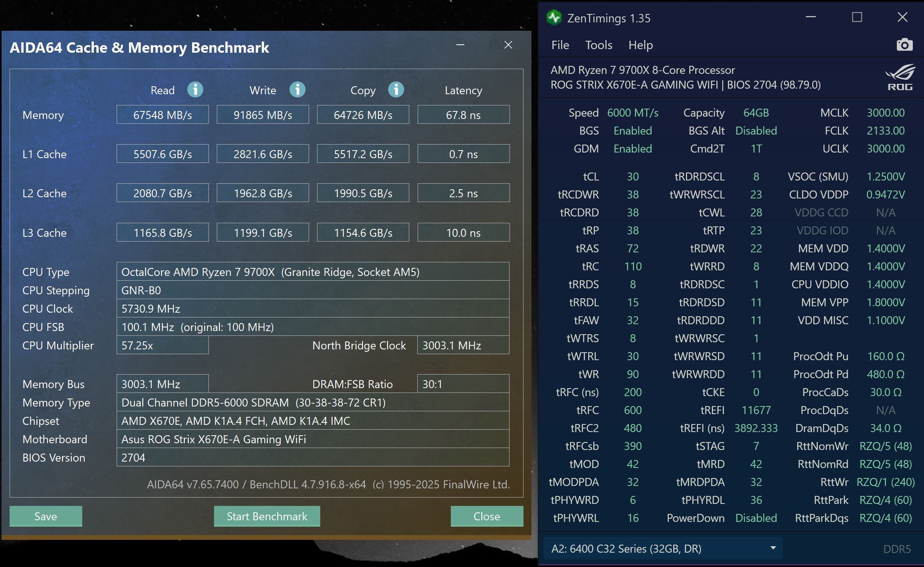924x567 pixels.
Task: Click the CPU Type information field
Action: pos(313,272)
